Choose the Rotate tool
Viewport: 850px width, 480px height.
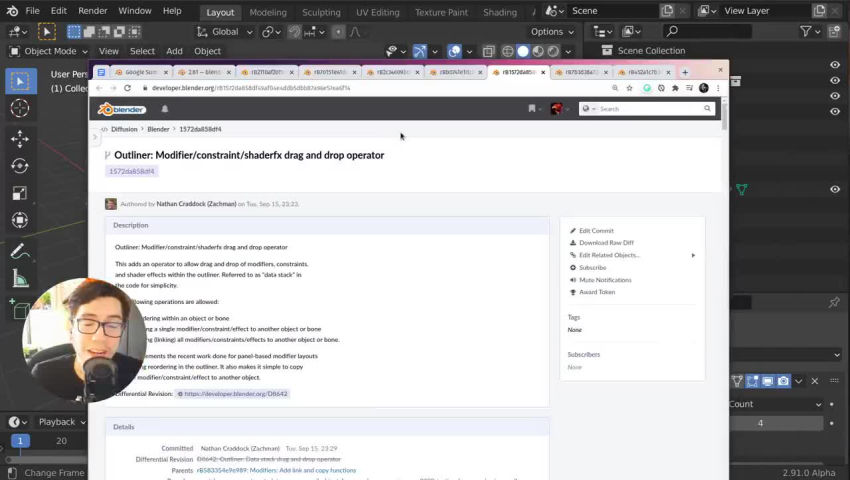pos(20,166)
